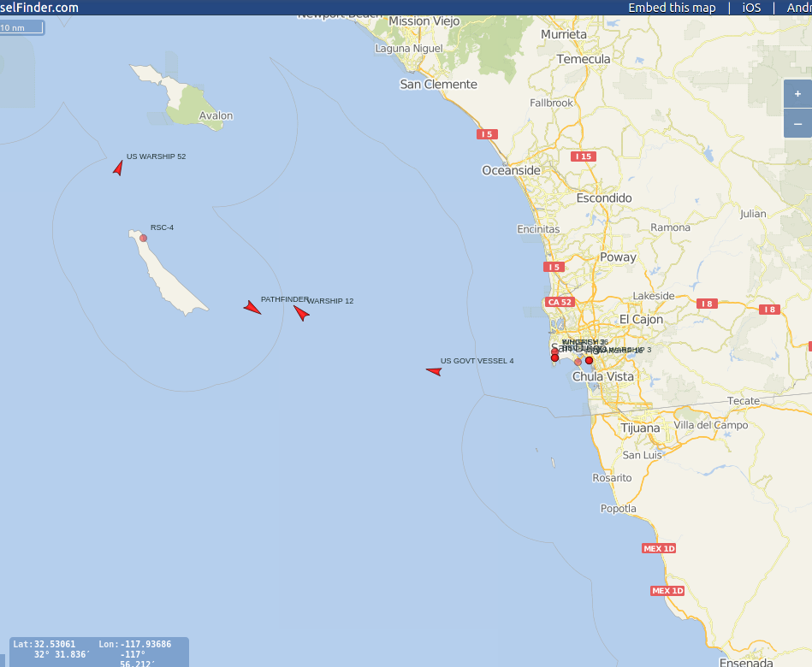Click the RSC-4 name label
This screenshot has width=812, height=667.
[x=162, y=227]
